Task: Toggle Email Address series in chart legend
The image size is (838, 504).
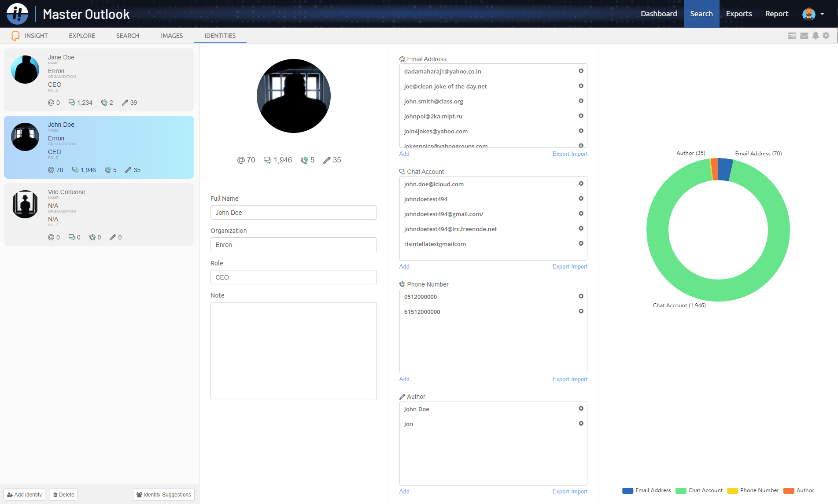Action: [x=647, y=490]
